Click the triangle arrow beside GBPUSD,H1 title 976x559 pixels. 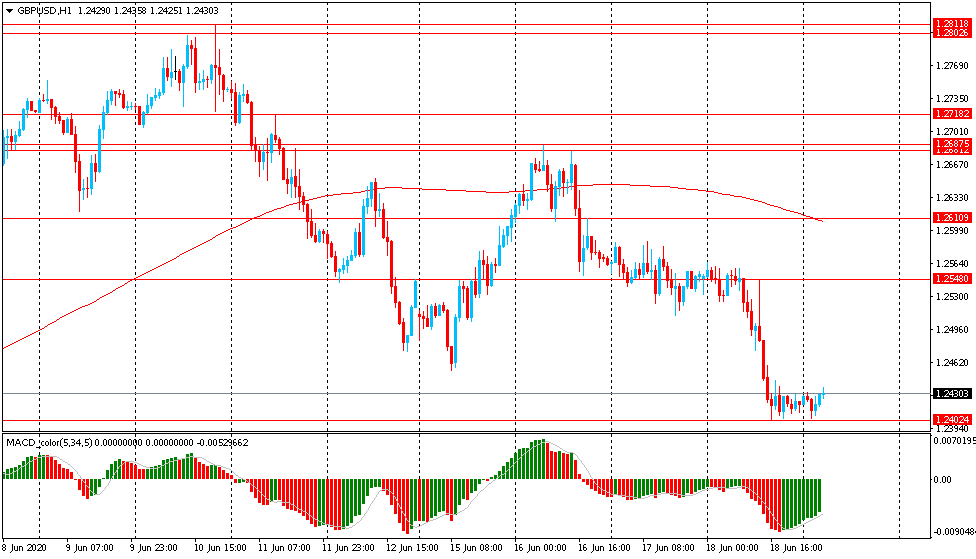[9, 11]
